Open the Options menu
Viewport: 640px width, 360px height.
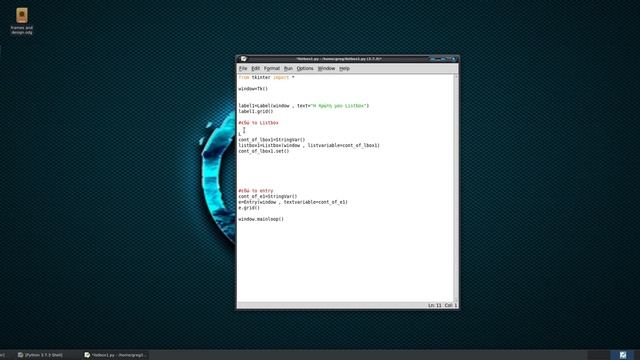(305, 69)
